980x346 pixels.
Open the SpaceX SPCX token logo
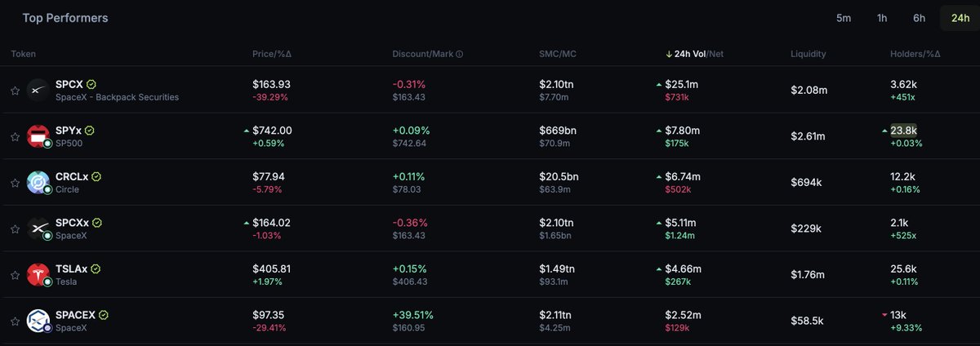coord(38,91)
